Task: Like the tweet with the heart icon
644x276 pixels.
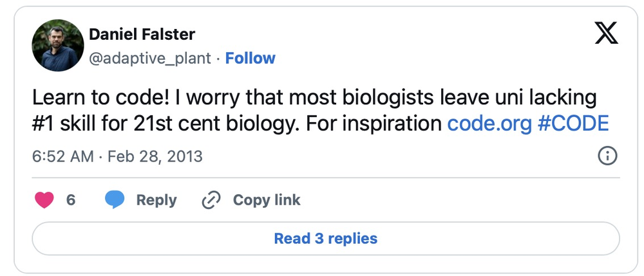Action: 44,200
